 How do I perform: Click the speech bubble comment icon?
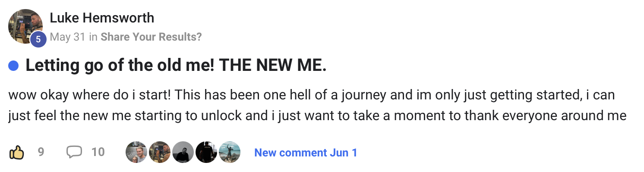pyautogui.click(x=74, y=152)
